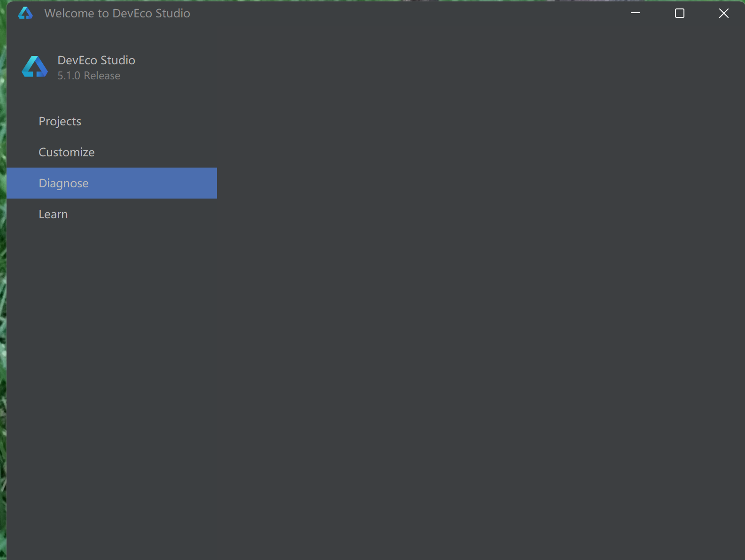
Task: Choose the sidebar entry directly below Customize
Action: 64,183
